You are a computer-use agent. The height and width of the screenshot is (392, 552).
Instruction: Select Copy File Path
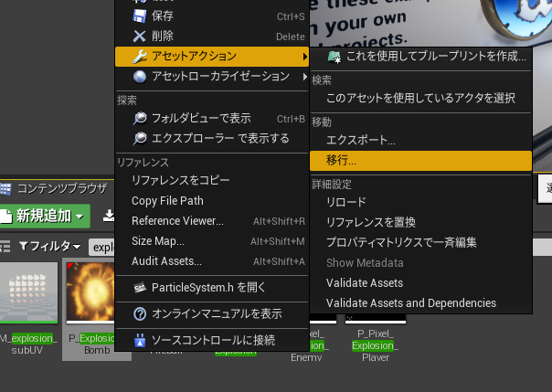212,201
